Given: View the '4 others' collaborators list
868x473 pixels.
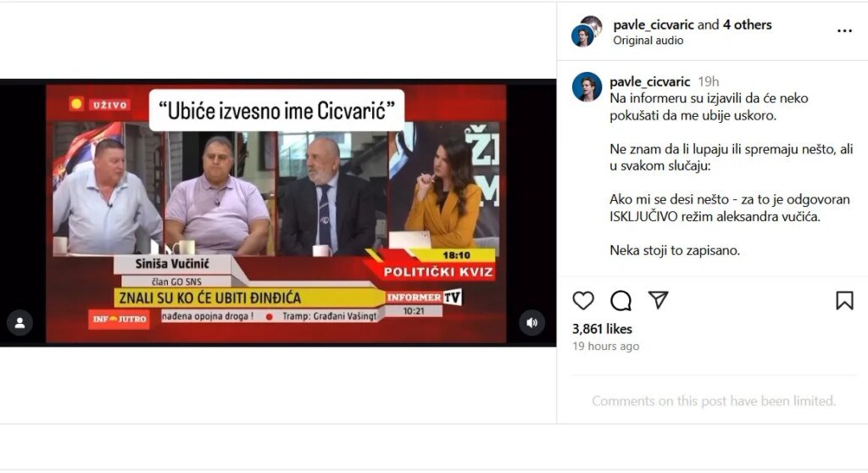Looking at the screenshot, I should [747, 25].
